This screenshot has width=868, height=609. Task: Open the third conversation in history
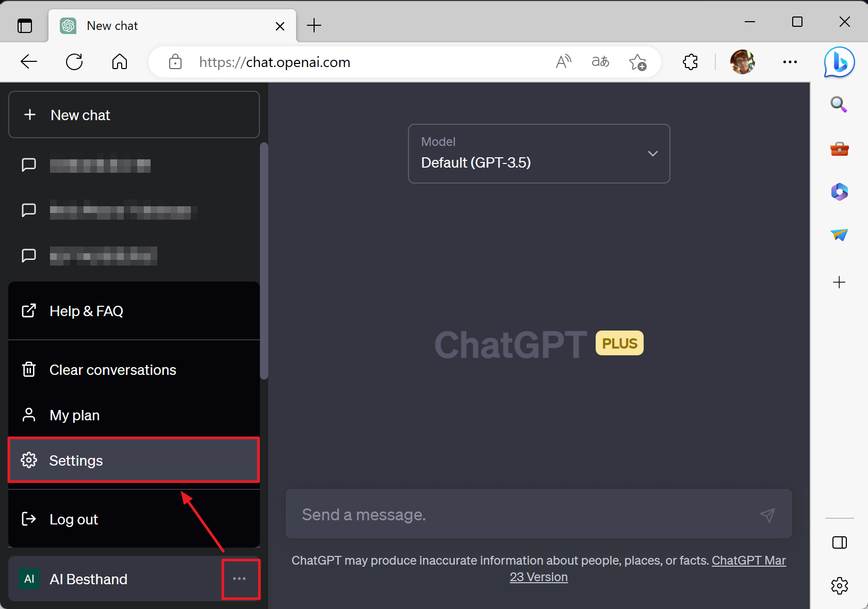[134, 256]
